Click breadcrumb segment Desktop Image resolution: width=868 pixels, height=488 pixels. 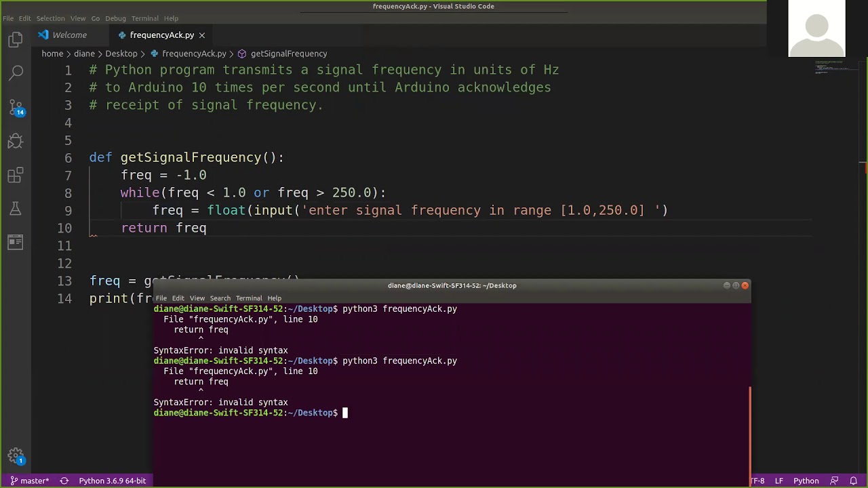click(x=121, y=54)
